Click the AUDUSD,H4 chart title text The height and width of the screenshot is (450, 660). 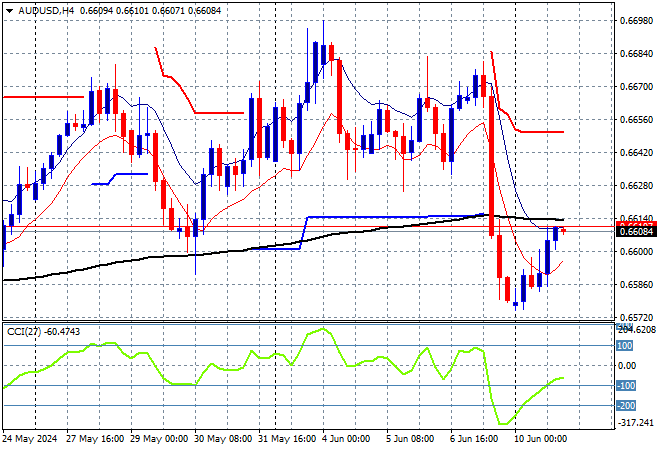46,11
